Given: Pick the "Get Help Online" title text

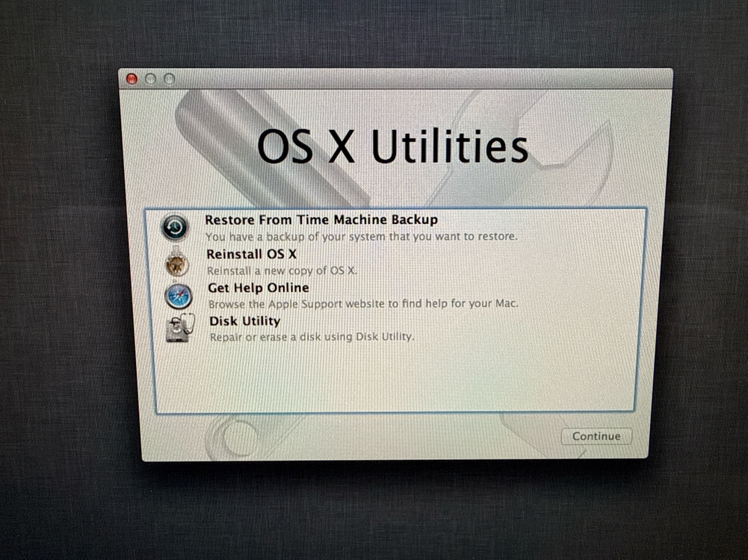Looking at the screenshot, I should 258,287.
